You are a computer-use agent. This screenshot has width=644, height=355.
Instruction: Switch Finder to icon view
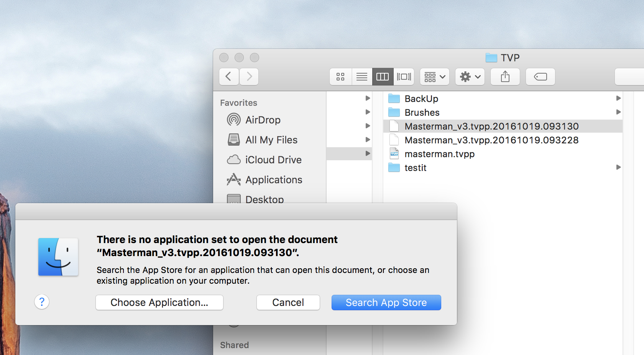click(x=340, y=77)
